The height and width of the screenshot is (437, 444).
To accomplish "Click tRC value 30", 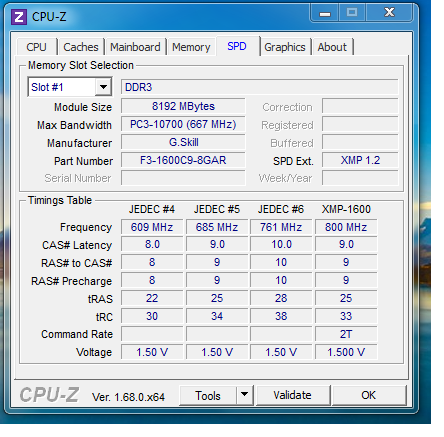I will point(152,316).
